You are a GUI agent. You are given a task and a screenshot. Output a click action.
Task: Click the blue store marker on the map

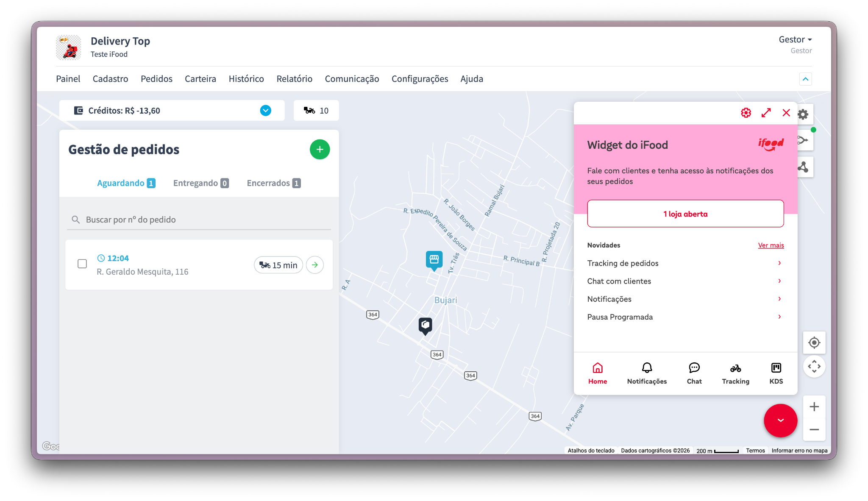point(434,259)
